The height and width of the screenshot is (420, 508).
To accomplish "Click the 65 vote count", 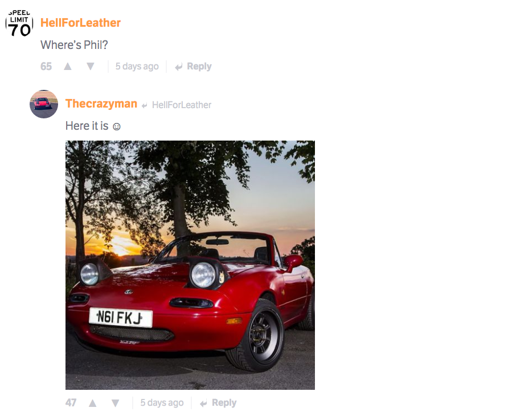I will point(46,67).
